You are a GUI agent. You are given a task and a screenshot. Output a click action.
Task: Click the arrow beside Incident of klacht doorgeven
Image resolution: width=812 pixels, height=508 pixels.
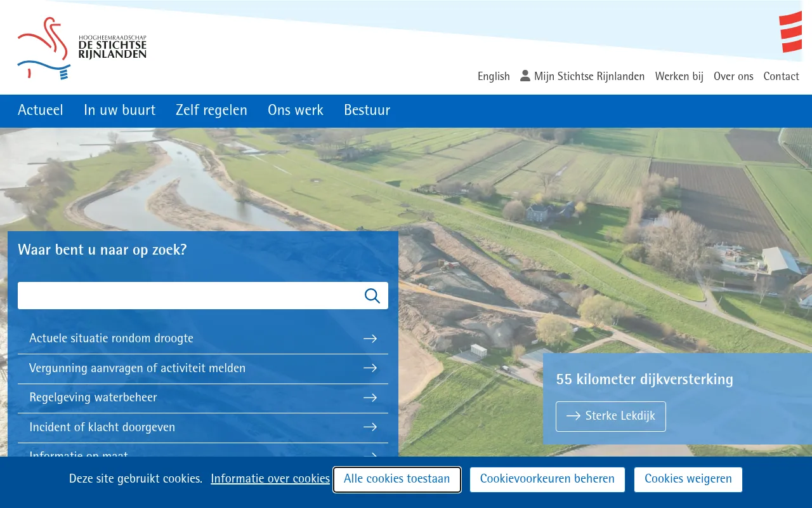pyautogui.click(x=370, y=427)
